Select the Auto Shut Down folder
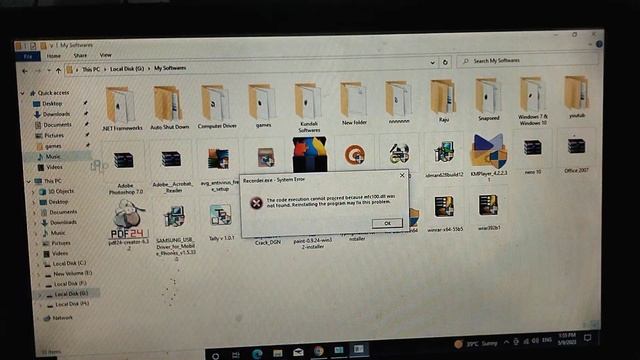 pyautogui.click(x=169, y=108)
